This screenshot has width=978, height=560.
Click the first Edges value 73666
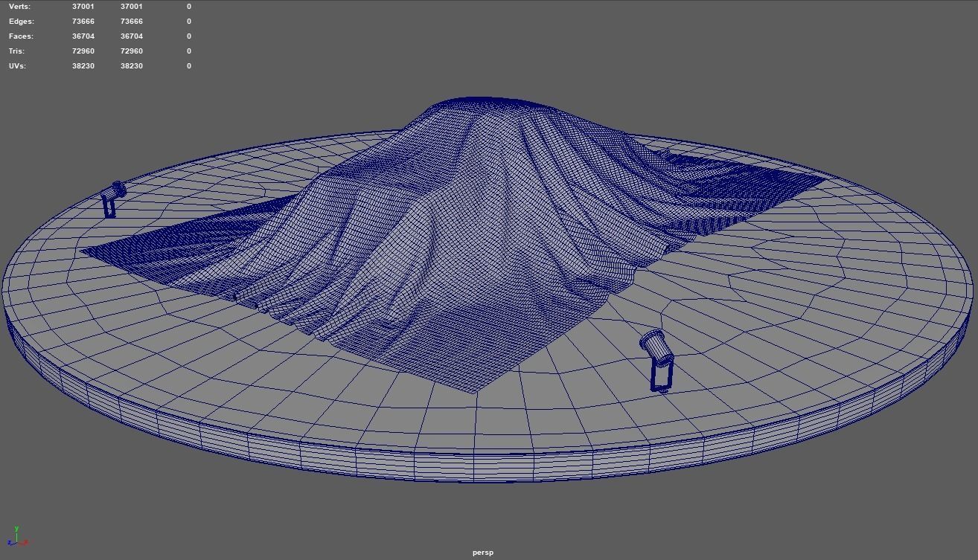pos(83,22)
